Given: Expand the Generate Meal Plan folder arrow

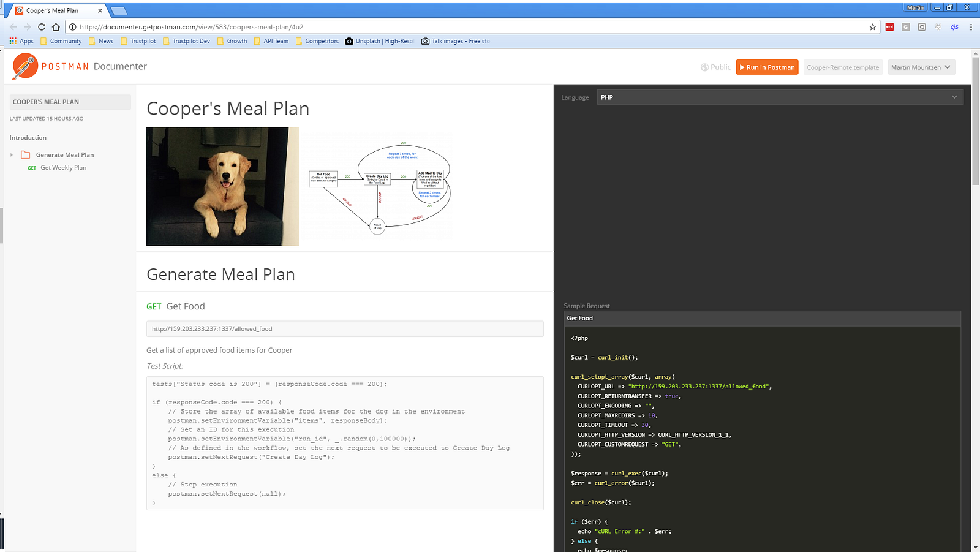Looking at the screenshot, I should 12,155.
